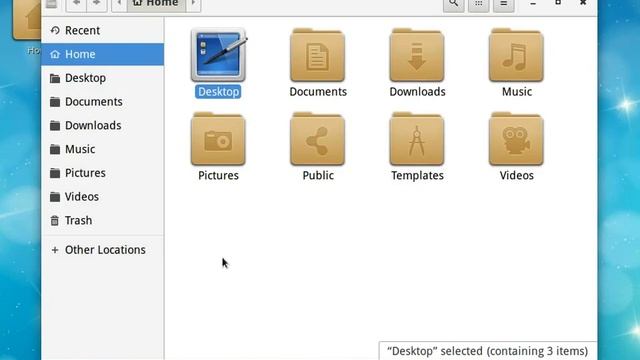Go to Pictures in the sidebar
The image size is (640, 360).
tap(103, 173)
